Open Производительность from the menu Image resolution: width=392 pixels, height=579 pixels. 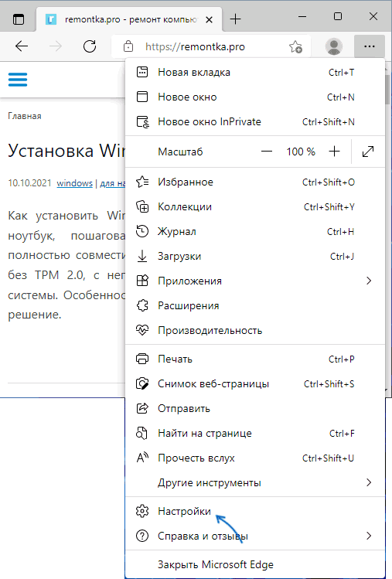tap(255, 331)
